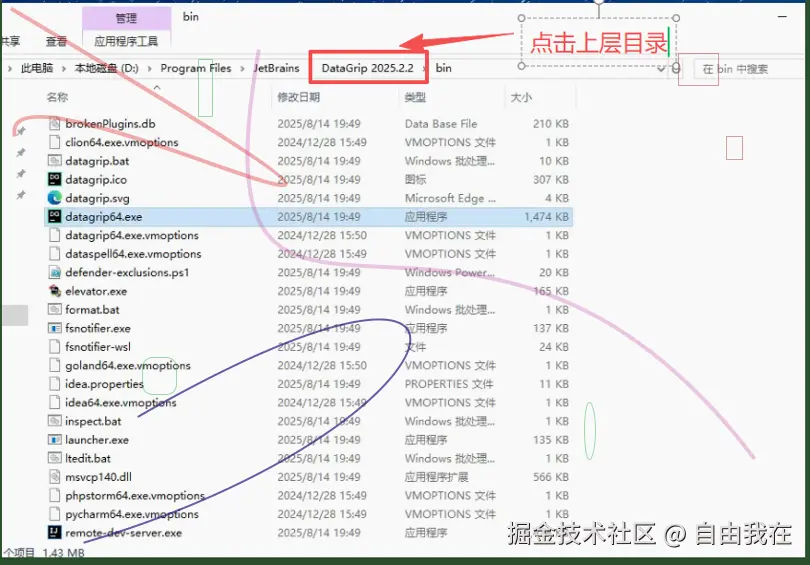810x565 pixels.
Task: Select the launcher.exe file name
Action: [97, 440]
